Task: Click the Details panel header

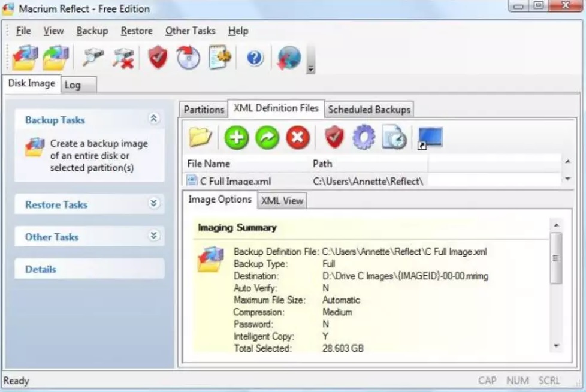Action: [89, 269]
